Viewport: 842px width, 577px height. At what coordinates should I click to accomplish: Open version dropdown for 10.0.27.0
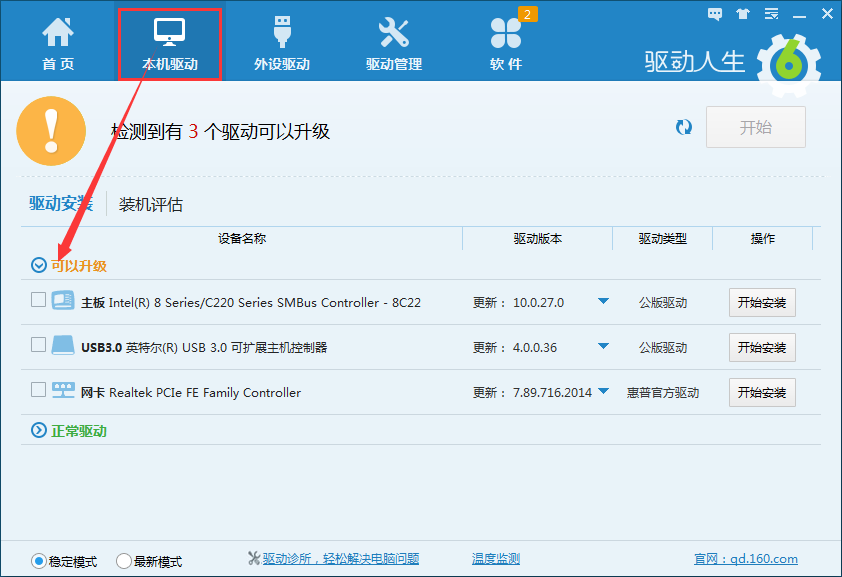(x=603, y=302)
